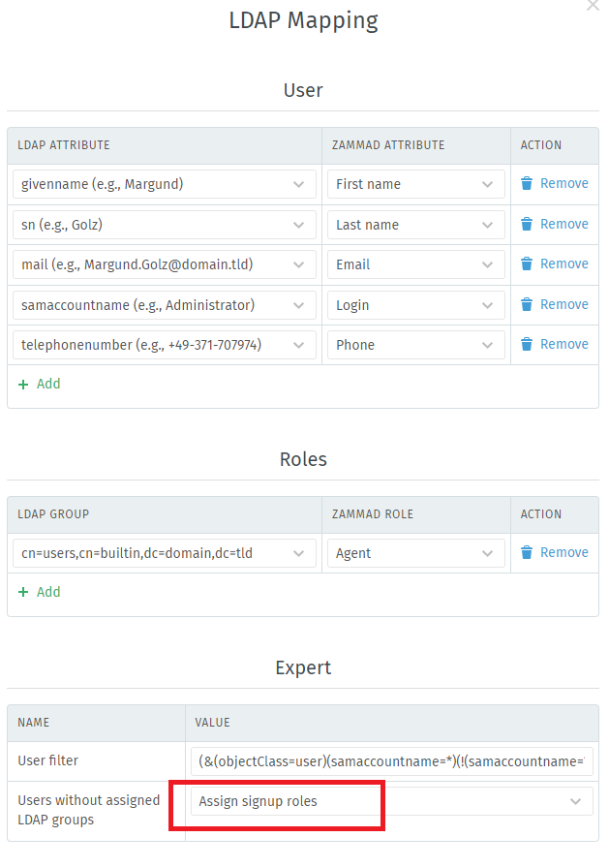This screenshot has width=609, height=868.
Task: Click the Remove link for the Agent role
Action: point(565,552)
